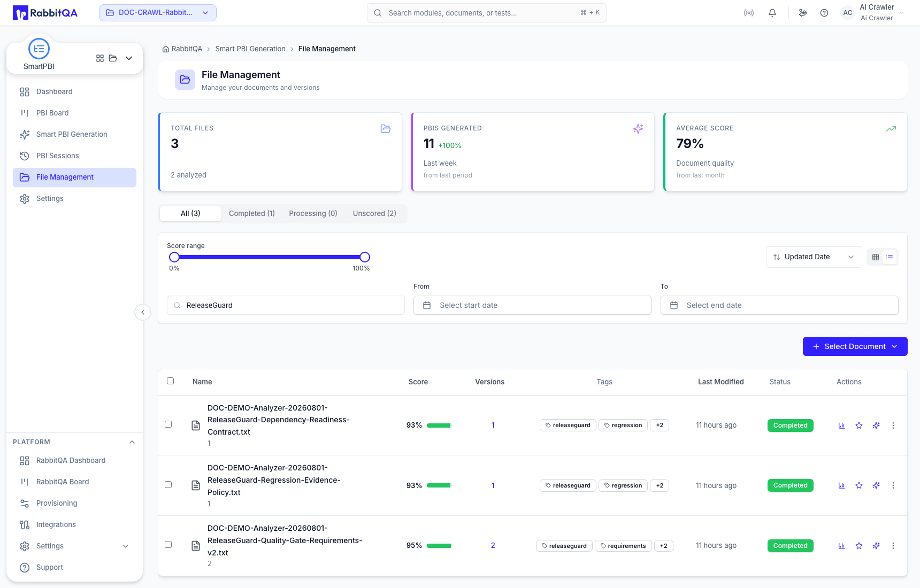
Task: Expand the Platform Settings submenu
Action: (x=126, y=546)
